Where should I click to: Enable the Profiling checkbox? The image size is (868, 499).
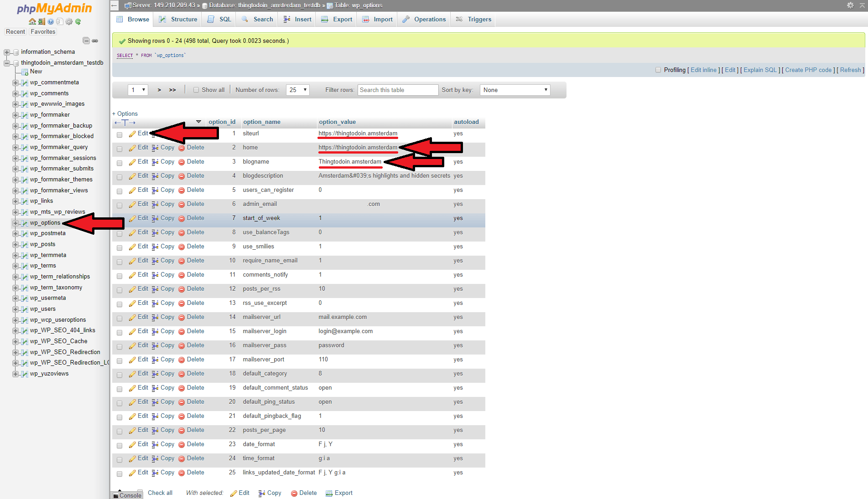point(658,70)
